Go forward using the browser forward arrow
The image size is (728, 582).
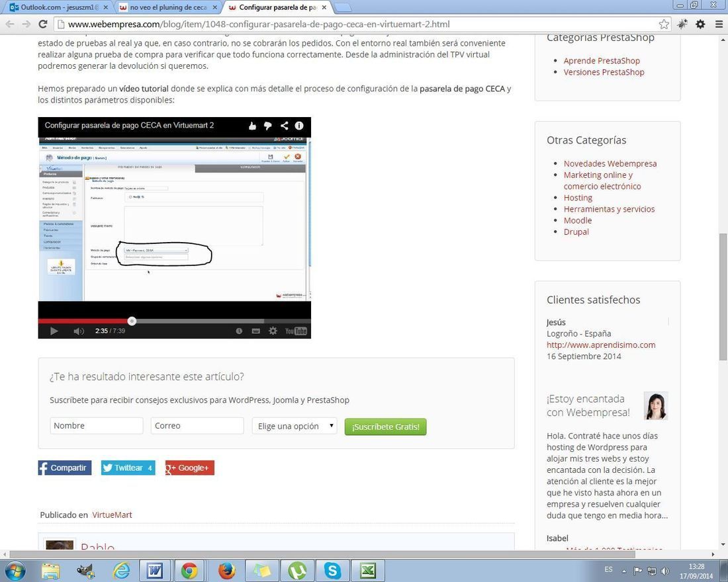pos(26,24)
